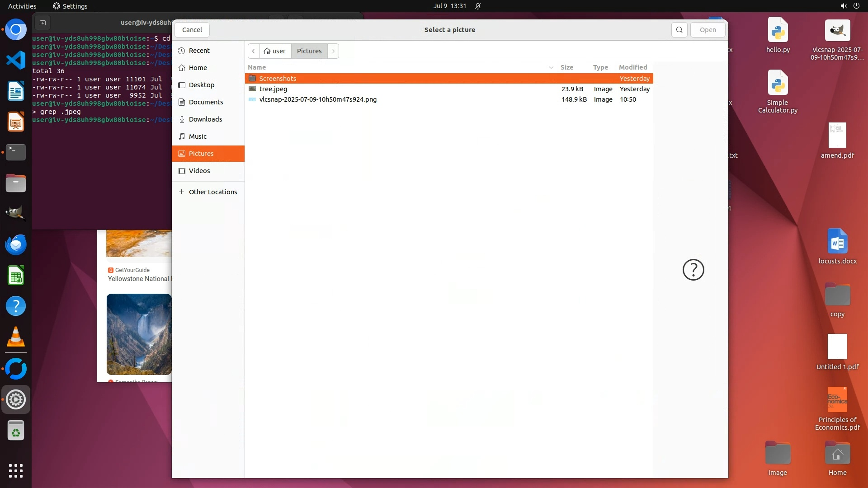The height and width of the screenshot is (488, 868).
Task: Select the vlcsnap png image file
Action: [317, 99]
